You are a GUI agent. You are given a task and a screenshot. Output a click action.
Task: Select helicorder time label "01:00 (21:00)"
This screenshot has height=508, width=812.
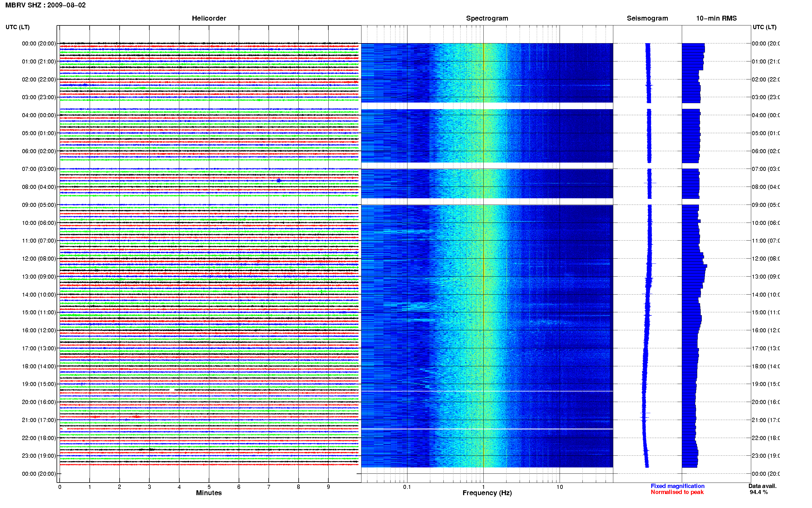(39, 61)
